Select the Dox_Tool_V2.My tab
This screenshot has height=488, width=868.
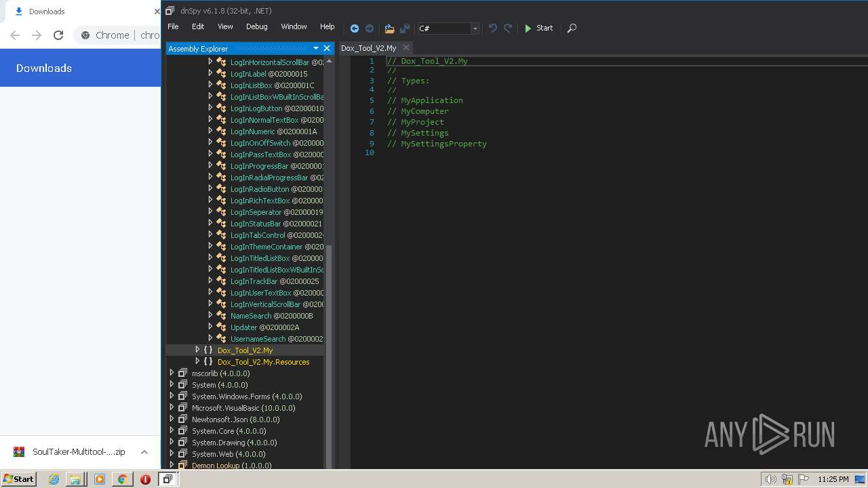[368, 48]
